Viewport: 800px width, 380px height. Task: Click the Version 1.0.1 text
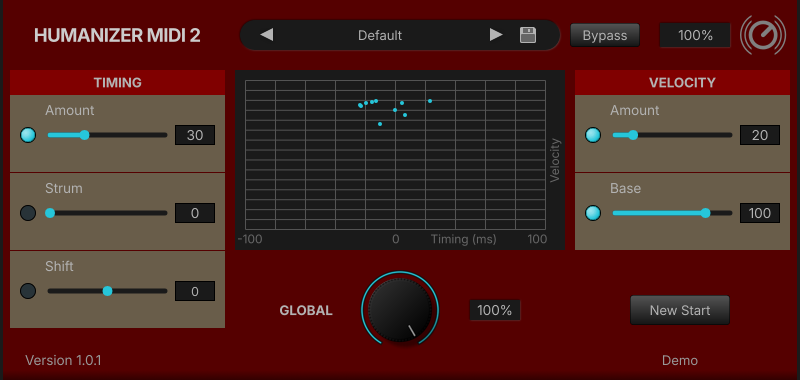coord(63,361)
